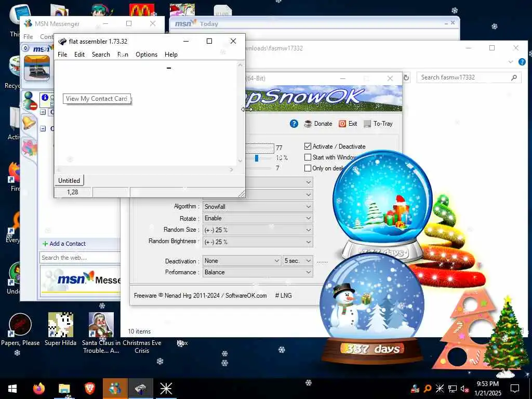This screenshot has height=399, width=532.
Task: Open the Random Size dropdown
Action: coord(258,230)
